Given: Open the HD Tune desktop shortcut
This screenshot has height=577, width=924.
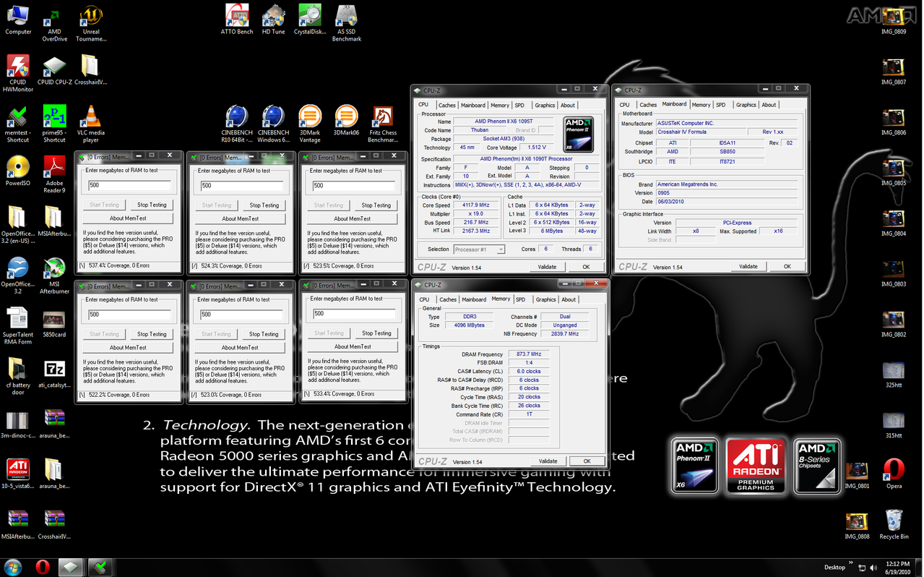Looking at the screenshot, I should [273, 20].
